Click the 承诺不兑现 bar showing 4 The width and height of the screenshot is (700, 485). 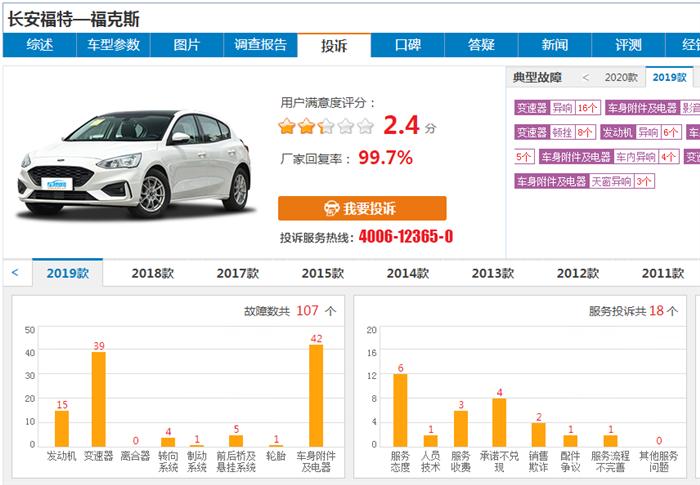tap(499, 422)
